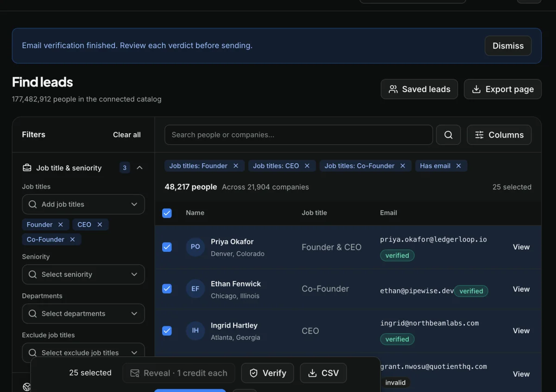Click the name Ingrid Hartley
Image resolution: width=556 pixels, height=392 pixels.
234,325
